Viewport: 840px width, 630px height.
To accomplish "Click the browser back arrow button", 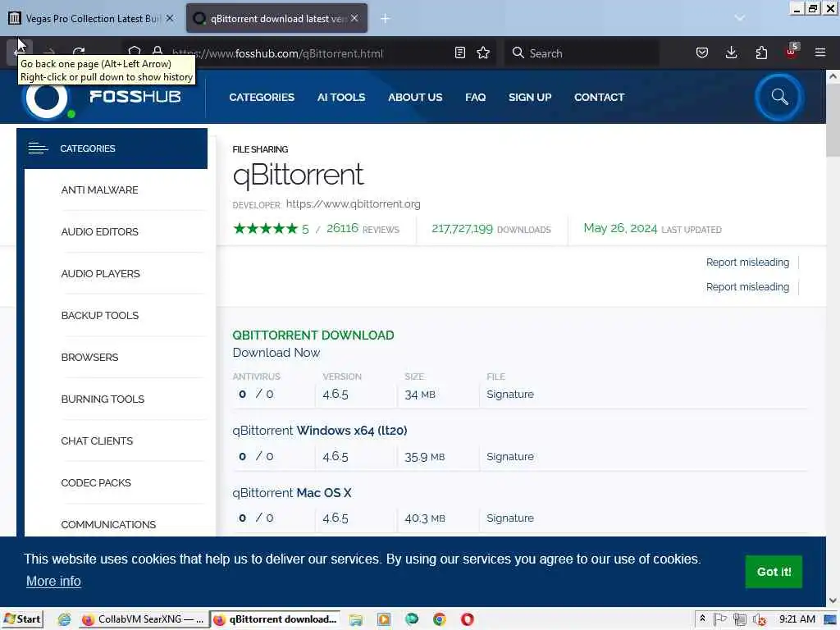I will pos(20,52).
